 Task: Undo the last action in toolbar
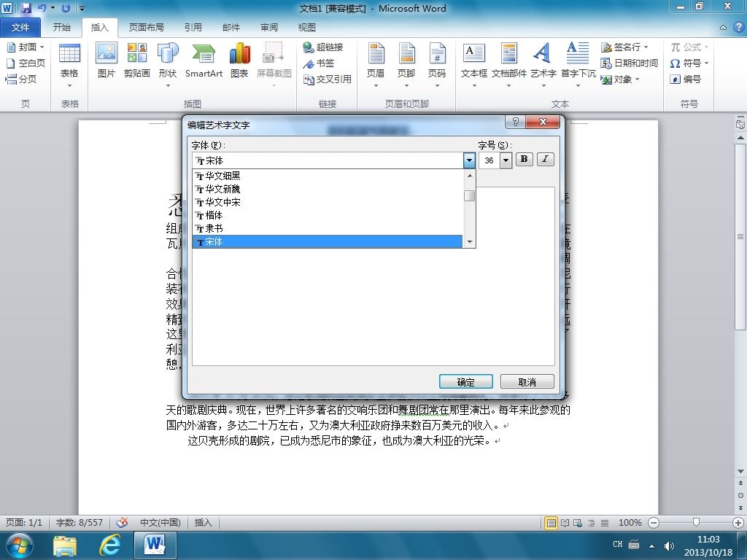click(42, 8)
